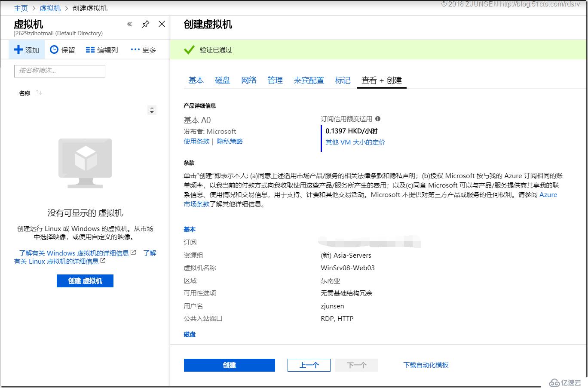Click the 没有可显示的 虚拟机 message
Screen dimensions: 588x388
pyautogui.click(x=85, y=213)
